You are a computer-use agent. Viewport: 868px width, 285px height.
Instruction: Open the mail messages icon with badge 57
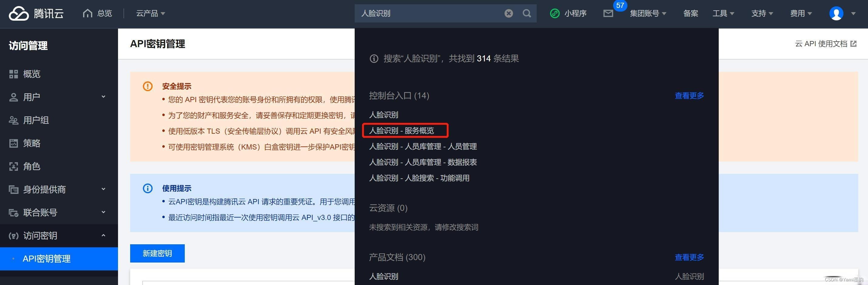point(608,13)
